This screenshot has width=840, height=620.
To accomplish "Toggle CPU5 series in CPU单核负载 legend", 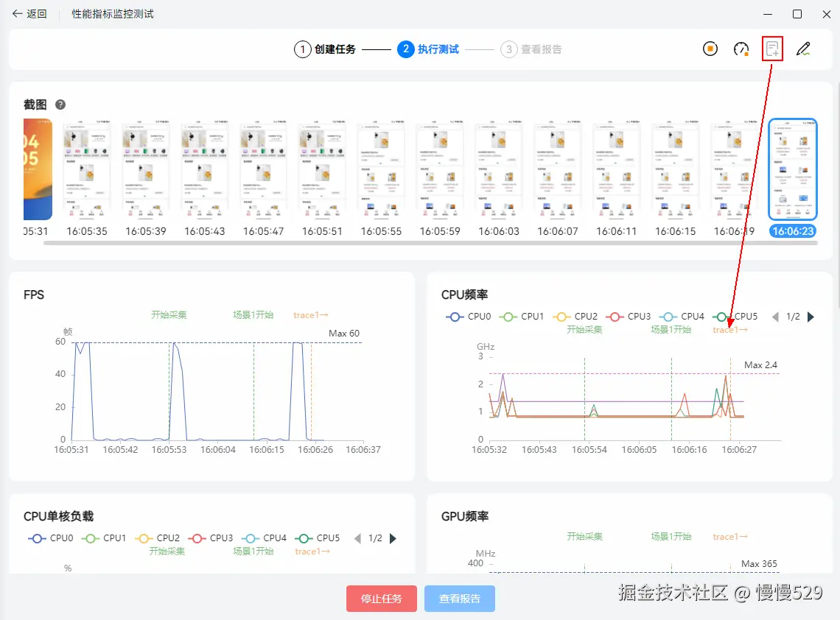I will point(317,538).
